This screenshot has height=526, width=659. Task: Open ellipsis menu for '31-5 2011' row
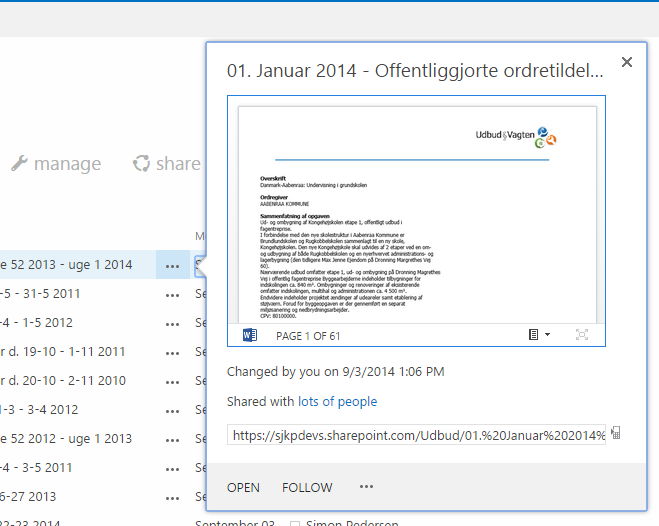click(173, 295)
